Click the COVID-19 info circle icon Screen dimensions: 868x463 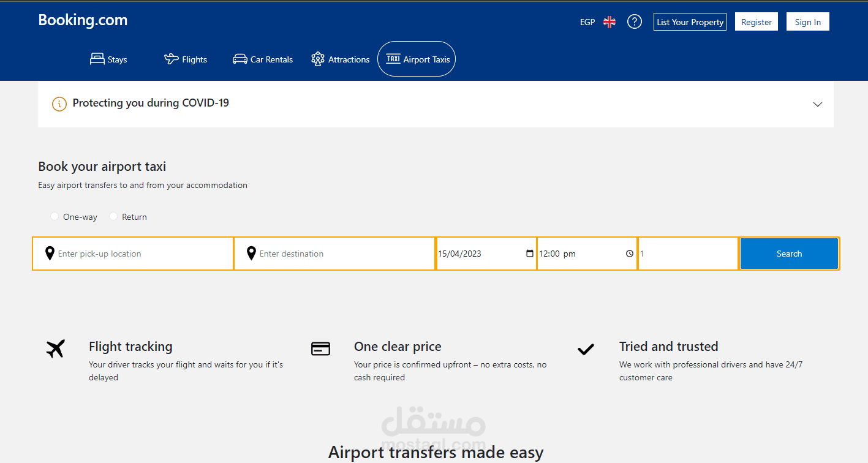[x=59, y=104]
